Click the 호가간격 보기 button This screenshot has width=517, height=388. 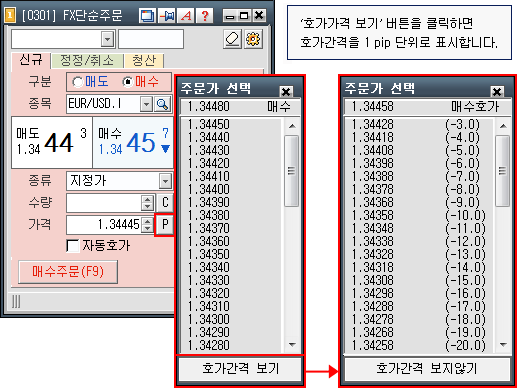click(240, 369)
